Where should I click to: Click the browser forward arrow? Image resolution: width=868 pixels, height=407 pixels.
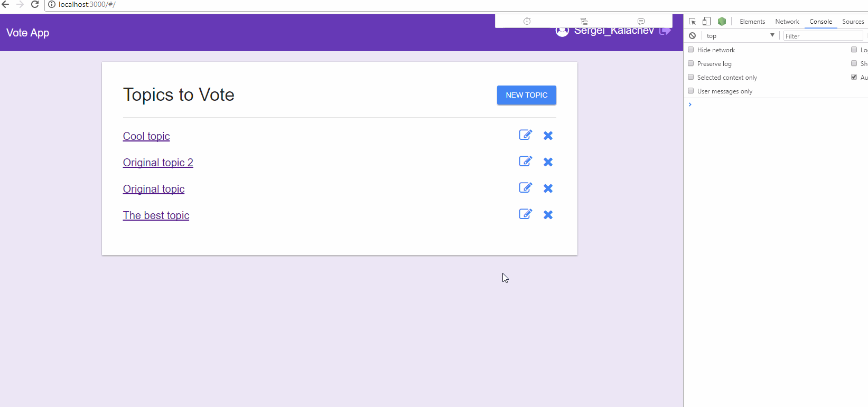(20, 4)
